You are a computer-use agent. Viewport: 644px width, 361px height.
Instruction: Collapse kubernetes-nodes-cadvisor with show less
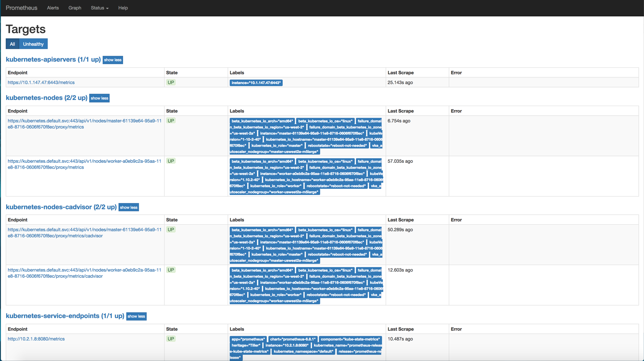tap(129, 207)
